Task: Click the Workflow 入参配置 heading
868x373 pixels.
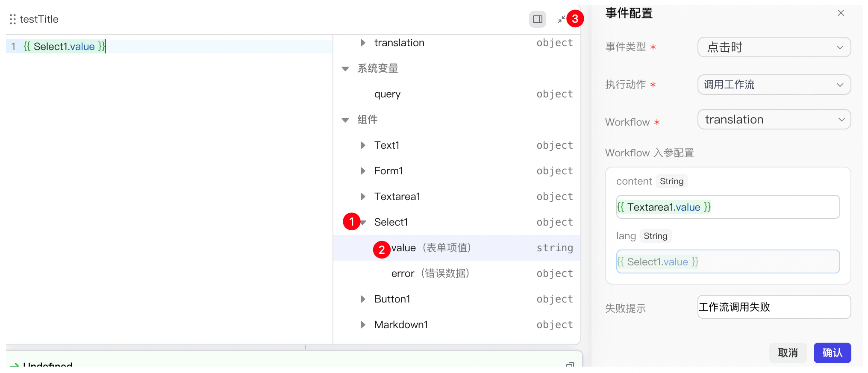Action: tap(649, 153)
